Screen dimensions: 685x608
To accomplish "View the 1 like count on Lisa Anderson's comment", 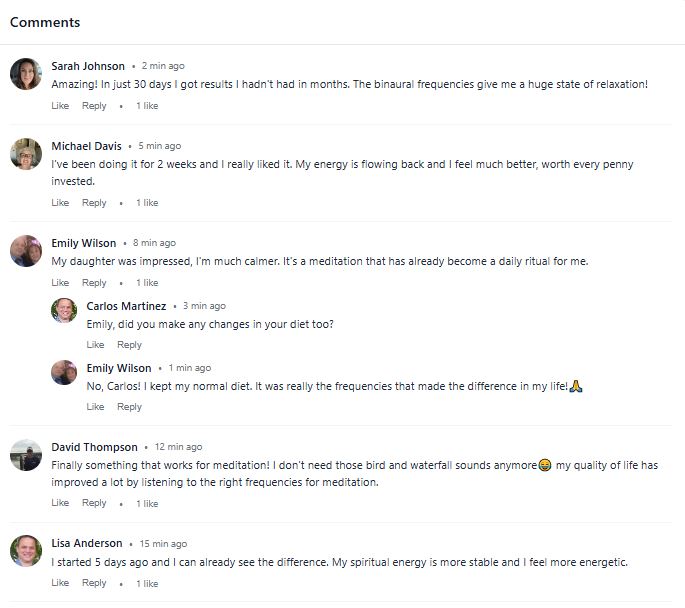I will click(x=147, y=584).
